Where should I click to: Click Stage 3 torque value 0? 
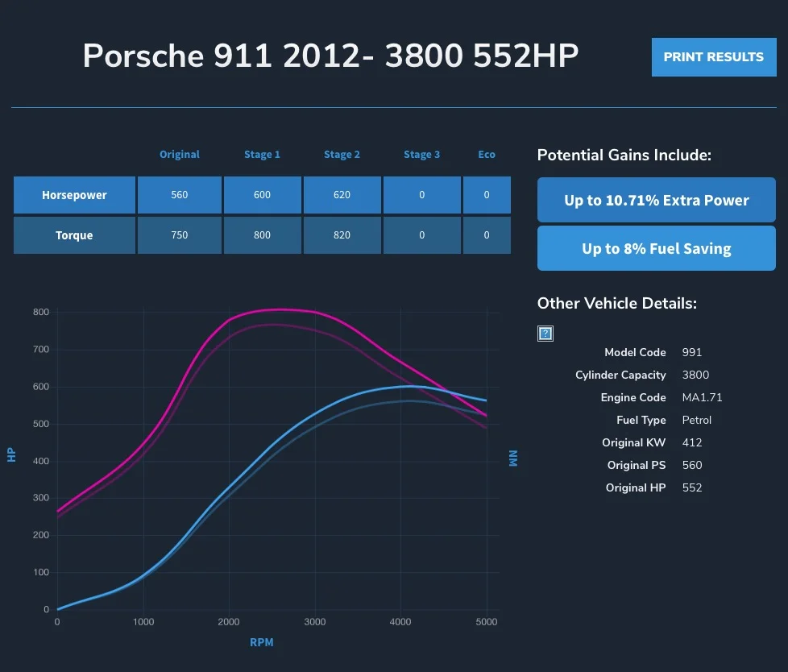click(421, 235)
